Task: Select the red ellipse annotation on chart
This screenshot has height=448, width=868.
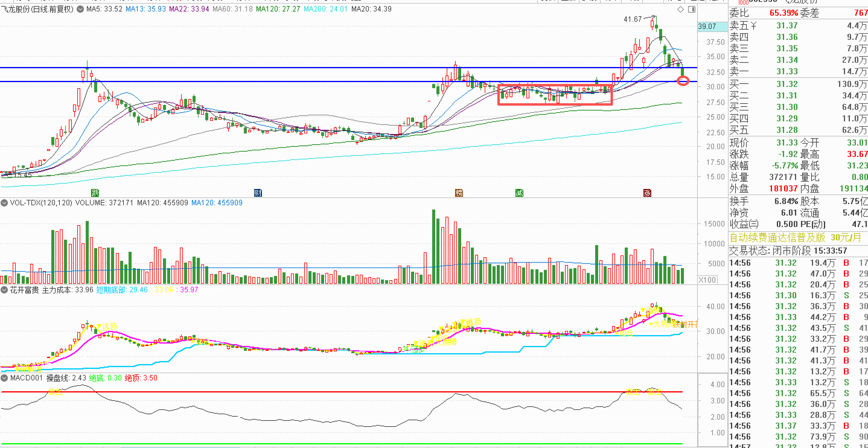Action: click(683, 81)
